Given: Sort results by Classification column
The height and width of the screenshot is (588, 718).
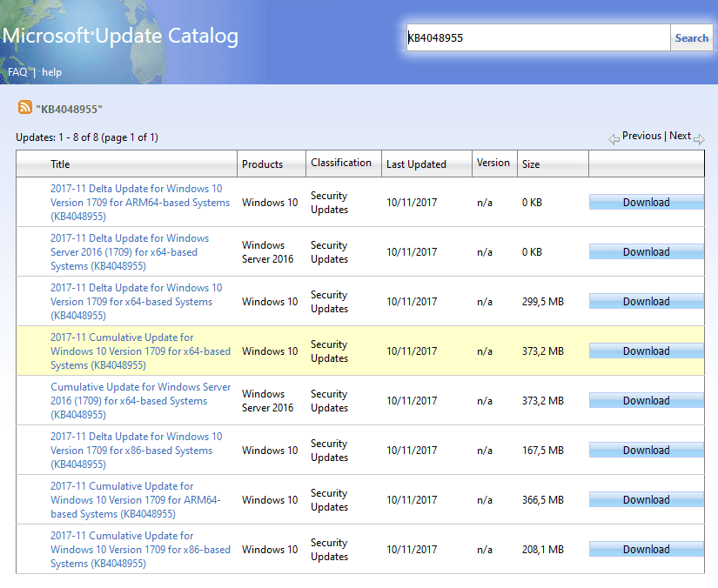Looking at the screenshot, I should coord(341,163).
